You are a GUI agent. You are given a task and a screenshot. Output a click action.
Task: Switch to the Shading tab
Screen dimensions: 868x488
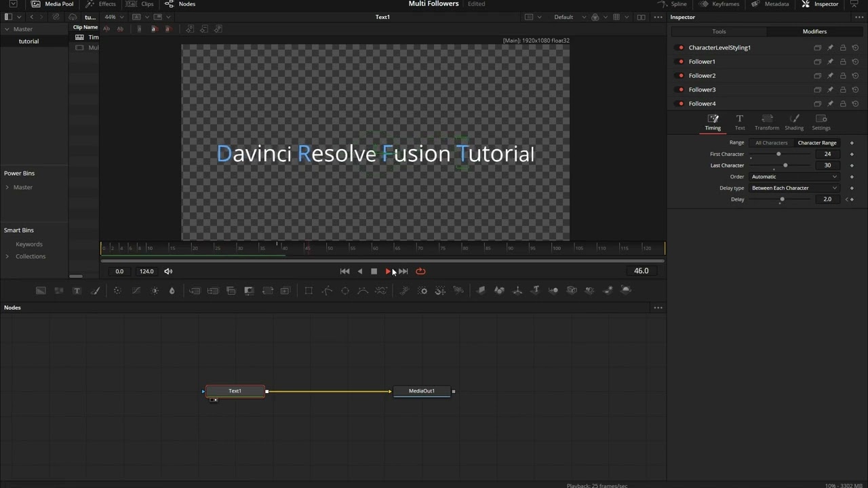click(x=794, y=123)
